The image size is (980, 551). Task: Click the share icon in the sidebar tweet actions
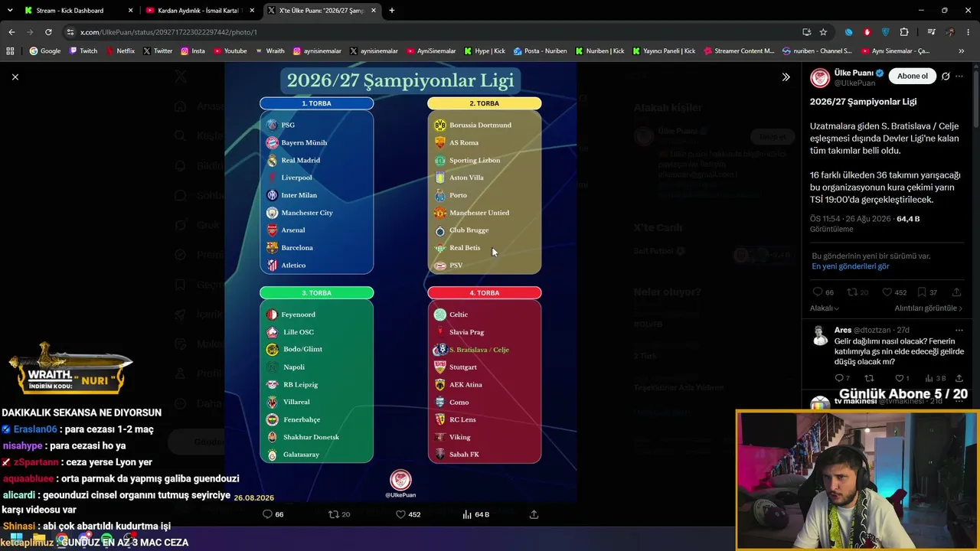(956, 292)
